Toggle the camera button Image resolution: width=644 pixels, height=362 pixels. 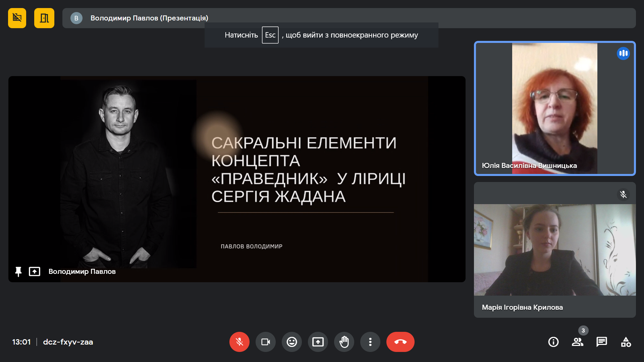[265, 342]
